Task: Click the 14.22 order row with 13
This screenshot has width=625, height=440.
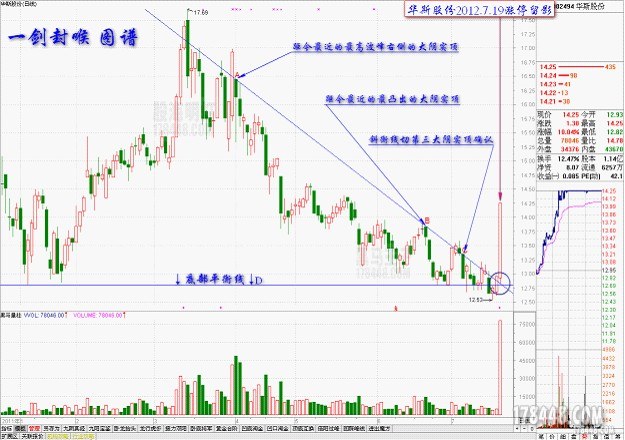Action: [554, 92]
